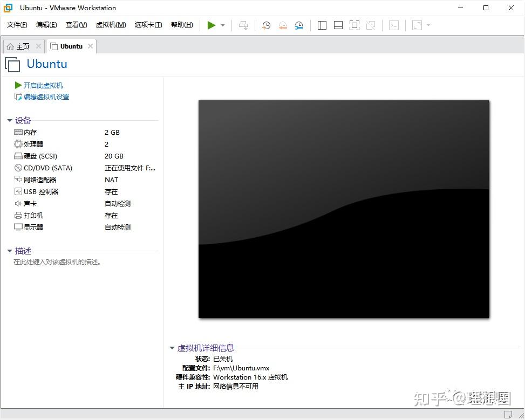Open the Snapshot Manager
The width and height of the screenshot is (525, 420).
(299, 25)
